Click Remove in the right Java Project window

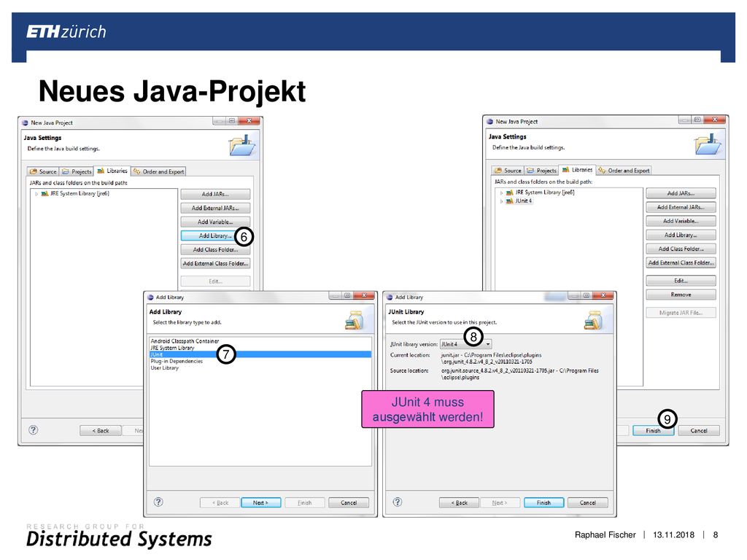[x=681, y=295]
